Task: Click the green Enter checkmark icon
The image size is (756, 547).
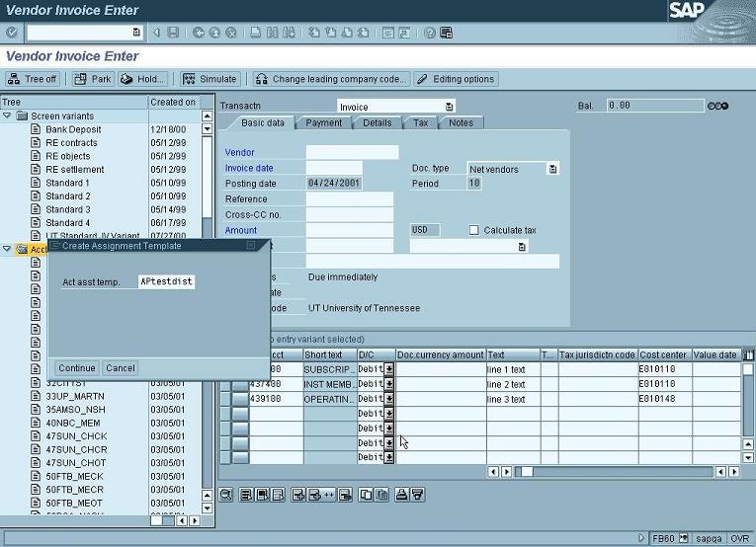Action: click(12, 33)
